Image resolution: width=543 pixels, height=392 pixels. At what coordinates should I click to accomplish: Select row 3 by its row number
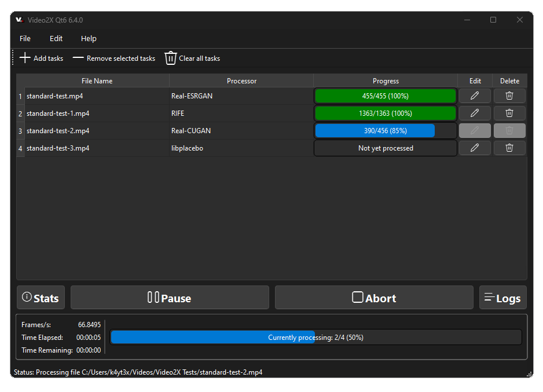(20, 130)
